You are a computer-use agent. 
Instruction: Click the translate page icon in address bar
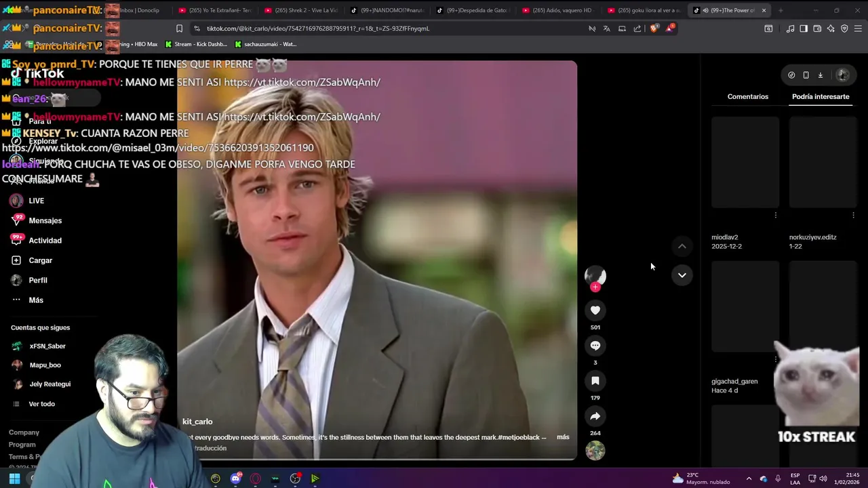[x=606, y=28]
